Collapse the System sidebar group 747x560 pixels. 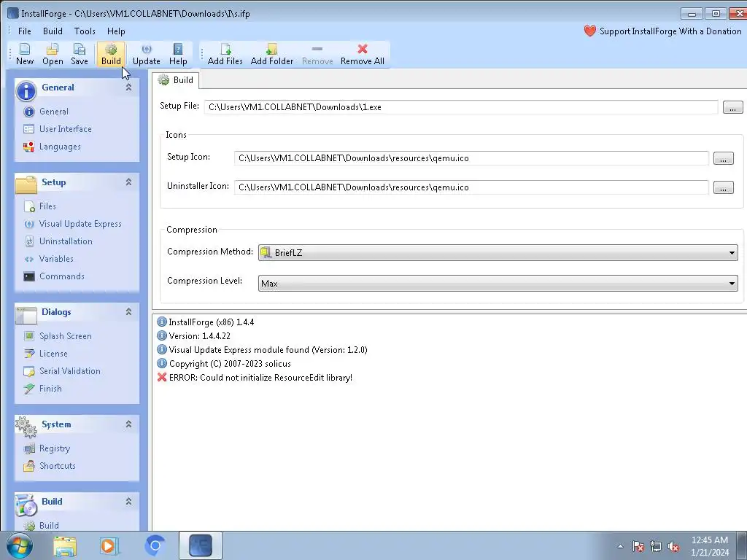point(128,424)
